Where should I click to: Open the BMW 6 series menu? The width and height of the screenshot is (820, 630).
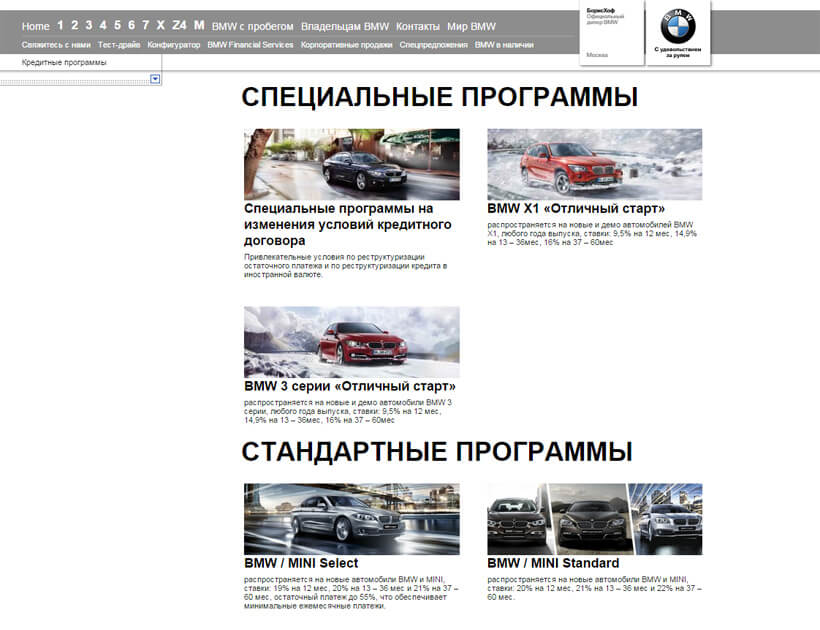131,25
